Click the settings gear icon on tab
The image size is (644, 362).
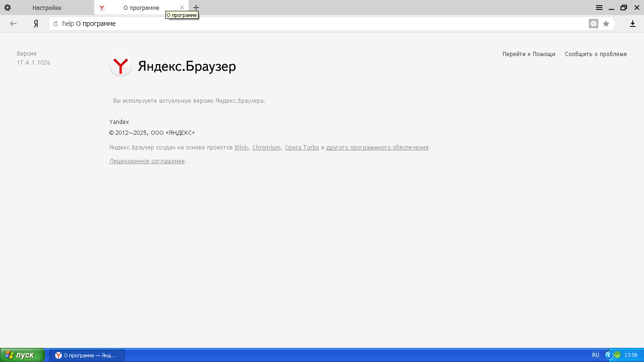pos(8,8)
